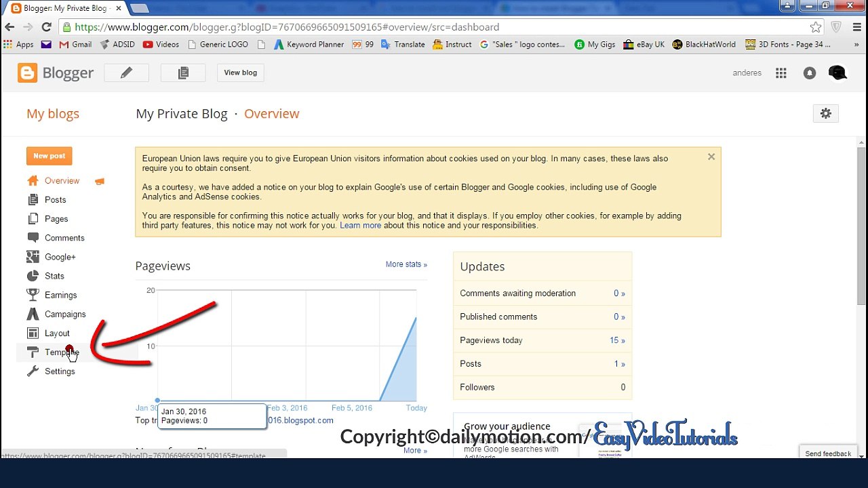Open Published comments count link
The height and width of the screenshot is (488, 868).
[x=619, y=317]
